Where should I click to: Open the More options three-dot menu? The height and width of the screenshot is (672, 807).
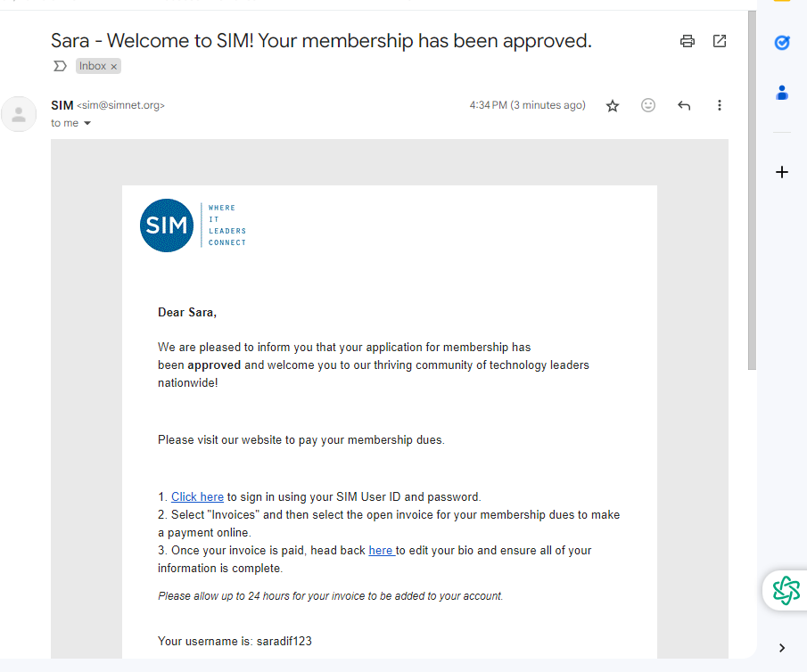(x=720, y=105)
